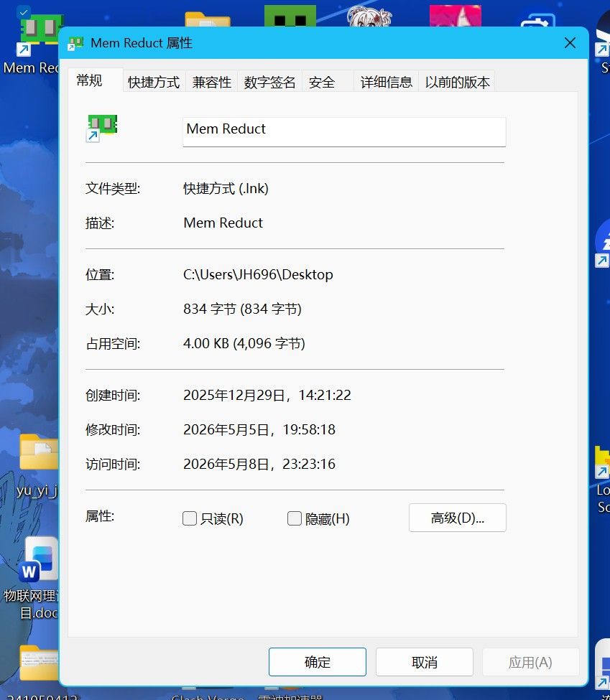The width and height of the screenshot is (610, 700).
Task: Click the 4.00 KB (4,096 字节) value
Action: 244,343
